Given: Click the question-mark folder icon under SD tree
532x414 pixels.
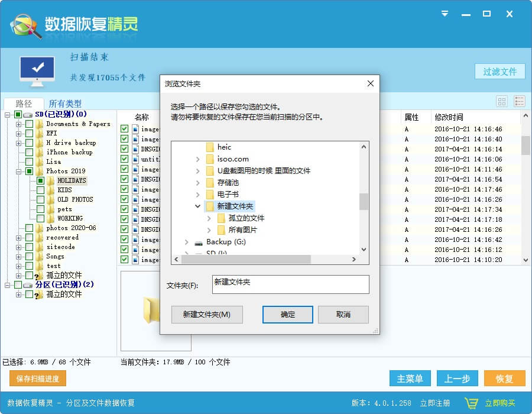Looking at the screenshot, I should pos(38,276).
